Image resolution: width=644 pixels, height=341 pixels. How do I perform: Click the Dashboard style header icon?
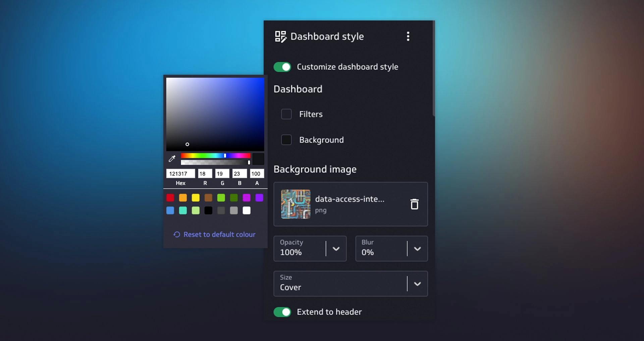[x=280, y=37]
